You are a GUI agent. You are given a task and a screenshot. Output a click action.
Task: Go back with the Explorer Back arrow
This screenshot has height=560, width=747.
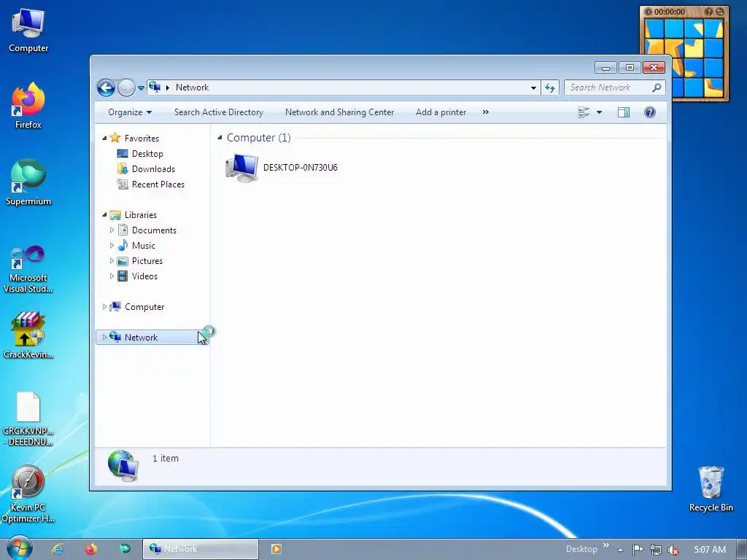coord(106,87)
